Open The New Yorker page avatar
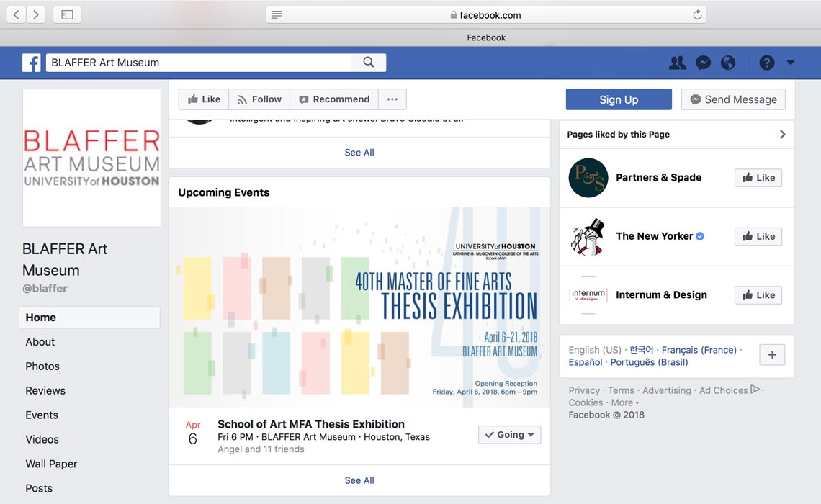Screen dimensions: 821x504 click(588, 237)
